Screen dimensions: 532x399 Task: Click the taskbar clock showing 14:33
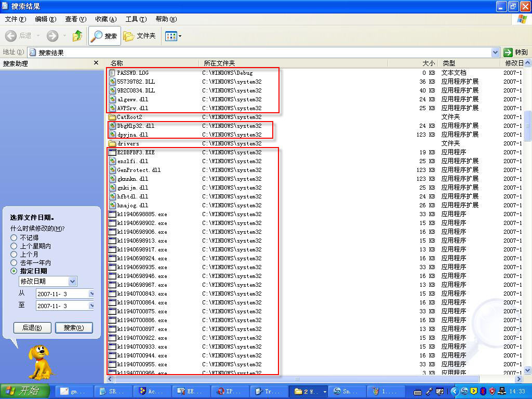(x=517, y=392)
